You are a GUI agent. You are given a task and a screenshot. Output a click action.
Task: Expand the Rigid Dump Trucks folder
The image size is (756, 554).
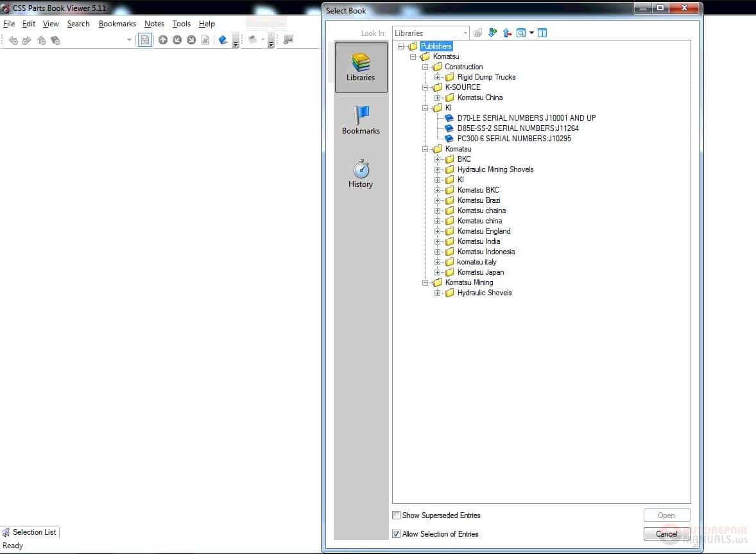[x=437, y=77]
